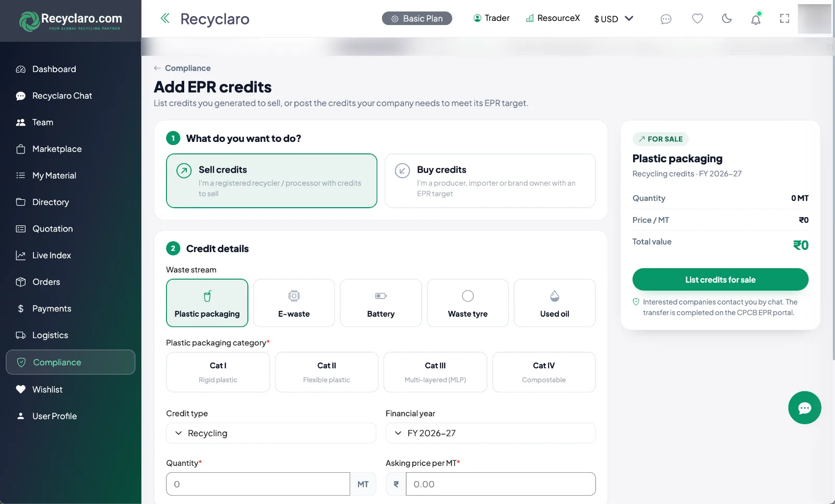This screenshot has height=504, width=835.
Task: Open Payments in the sidebar
Action: [x=70, y=308]
